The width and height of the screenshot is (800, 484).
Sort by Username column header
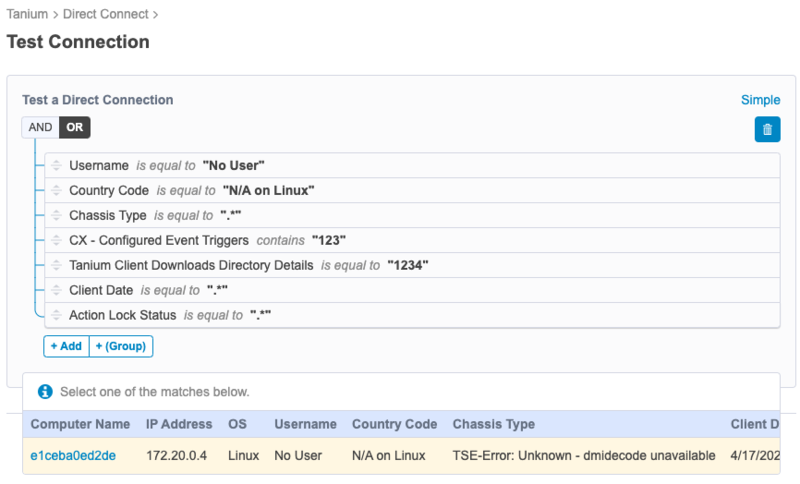click(306, 424)
